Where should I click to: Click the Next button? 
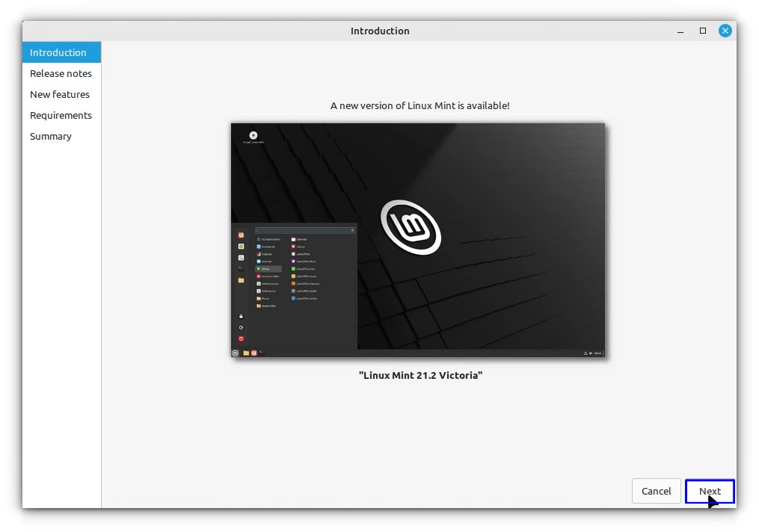[x=710, y=491]
